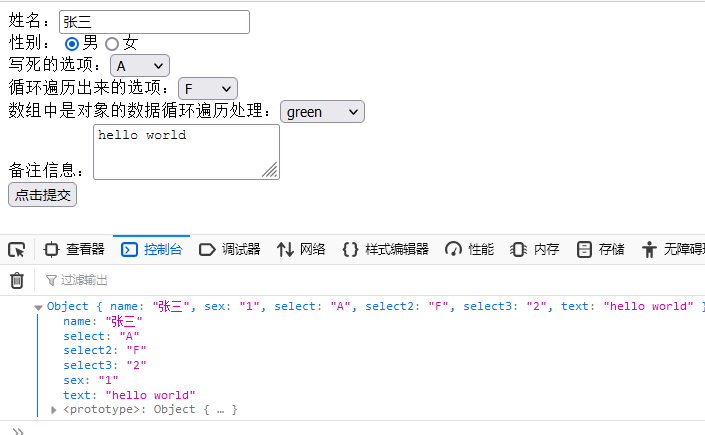
Task: Click the 性别 label text
Action: pos(29,43)
